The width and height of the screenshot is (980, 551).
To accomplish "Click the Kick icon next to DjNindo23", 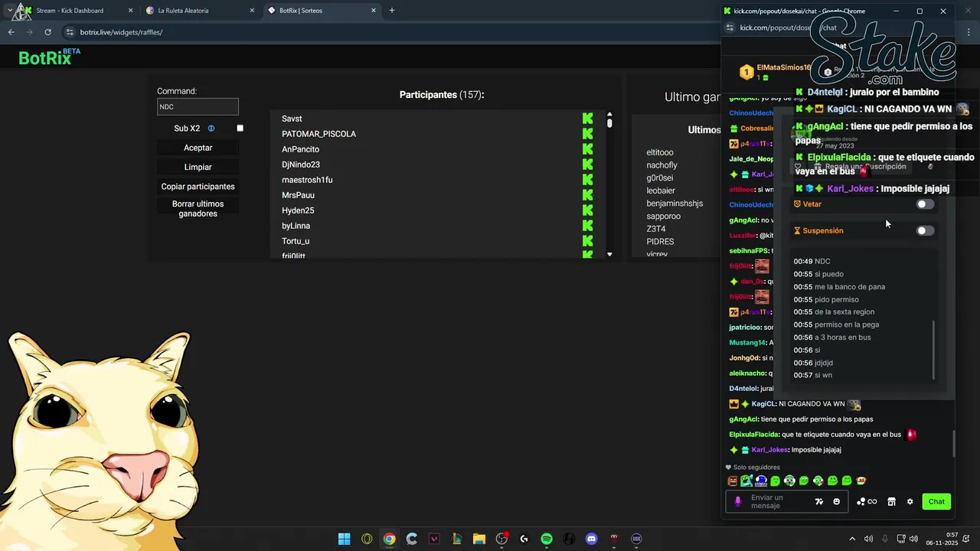I will tap(587, 165).
